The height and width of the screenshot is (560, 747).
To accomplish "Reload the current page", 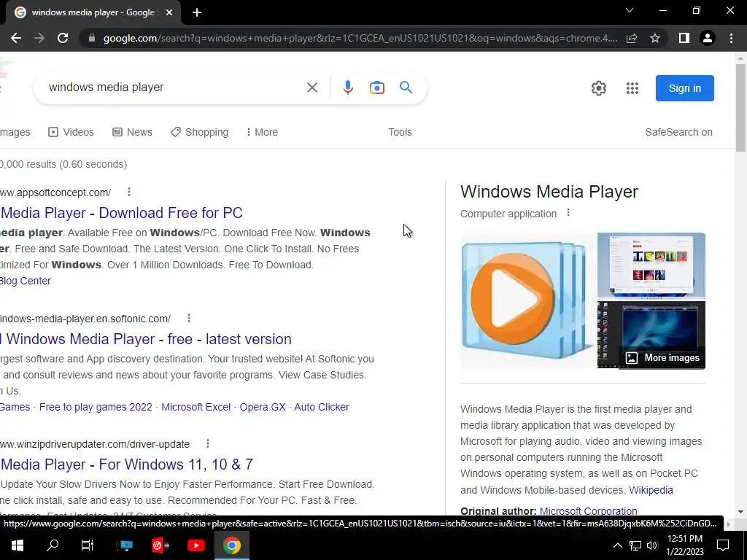I will click(63, 38).
